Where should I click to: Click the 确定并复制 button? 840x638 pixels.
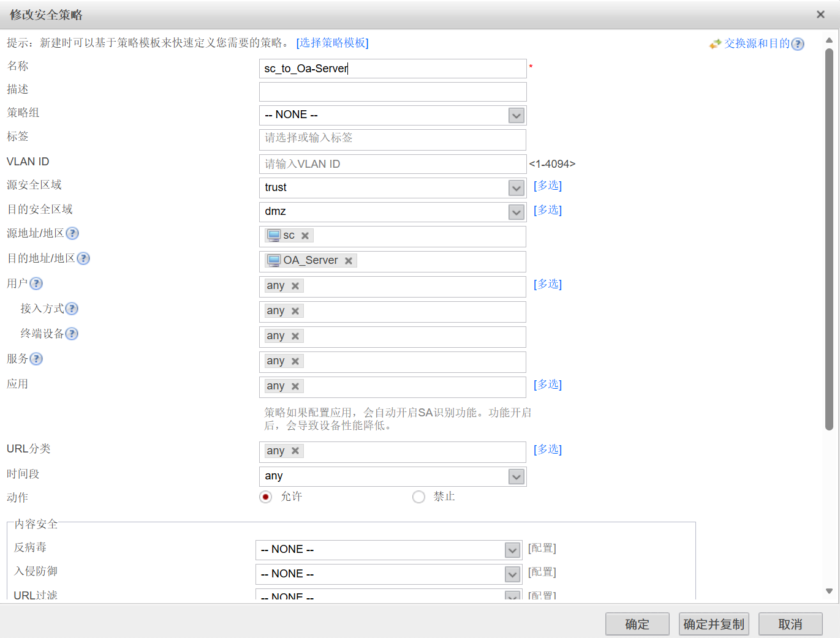pyautogui.click(x=714, y=624)
